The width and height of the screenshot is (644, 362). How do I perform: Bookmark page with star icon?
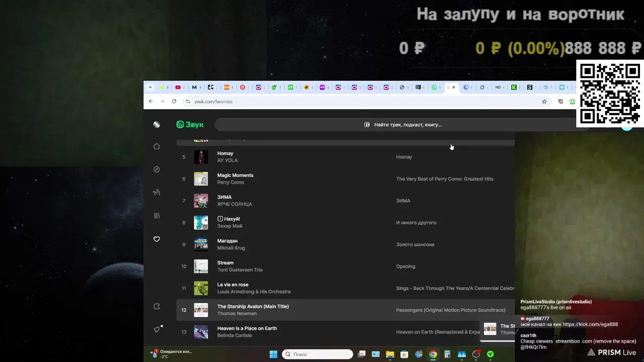544,101
